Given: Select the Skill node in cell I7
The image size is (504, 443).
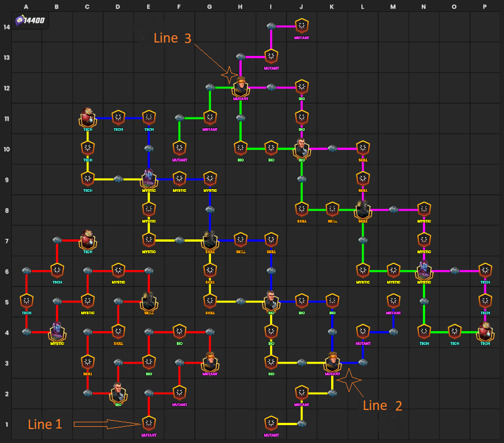Looking at the screenshot, I should click(x=271, y=240).
